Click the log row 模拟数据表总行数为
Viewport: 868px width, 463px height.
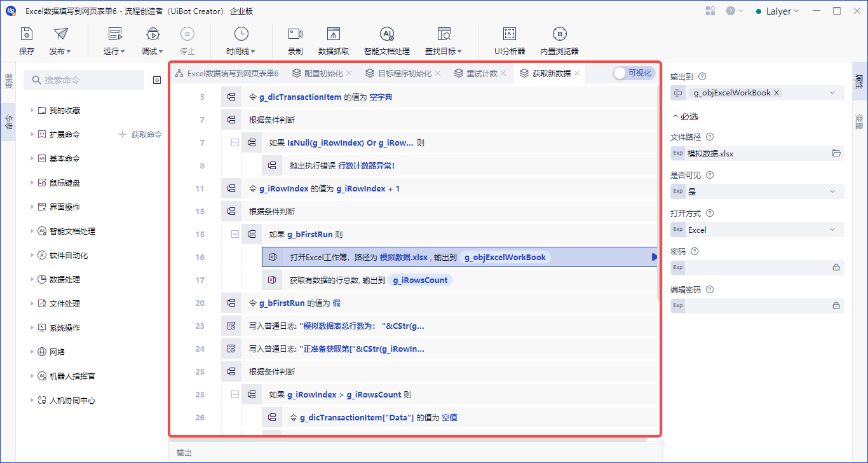click(439, 326)
